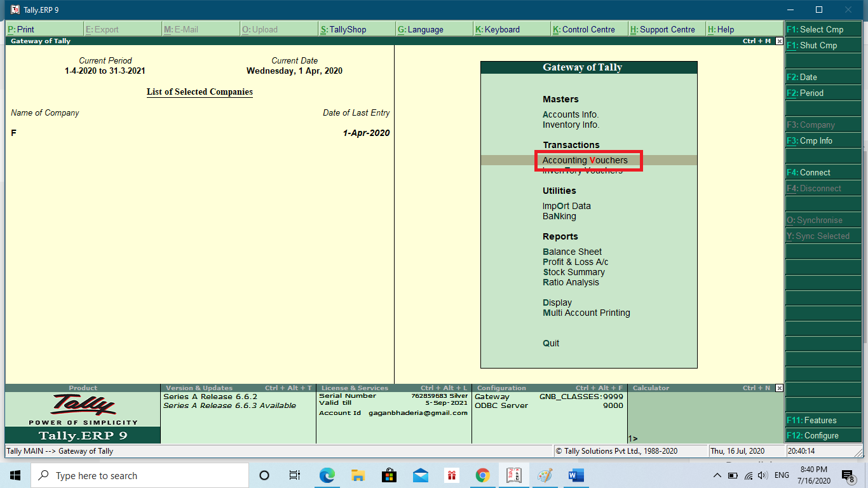The height and width of the screenshot is (488, 868).
Task: Close the Gateway of Tally panel
Action: (780, 41)
